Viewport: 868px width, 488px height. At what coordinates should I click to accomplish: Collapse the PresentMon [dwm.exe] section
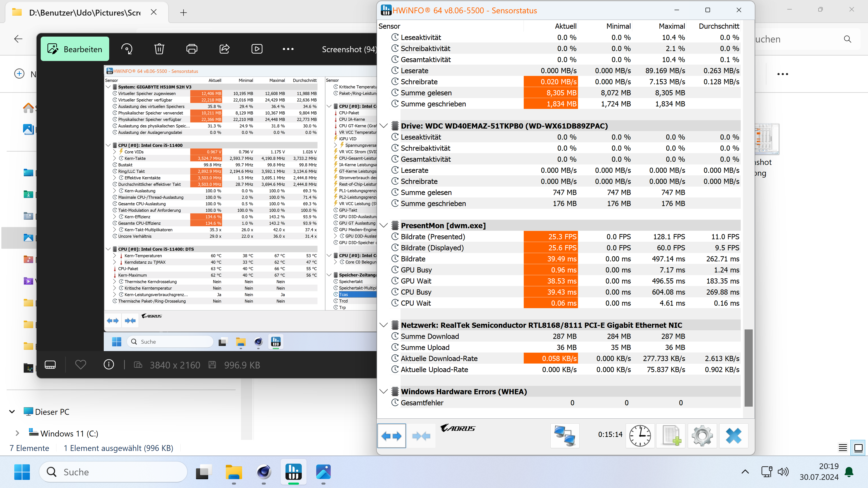click(383, 225)
